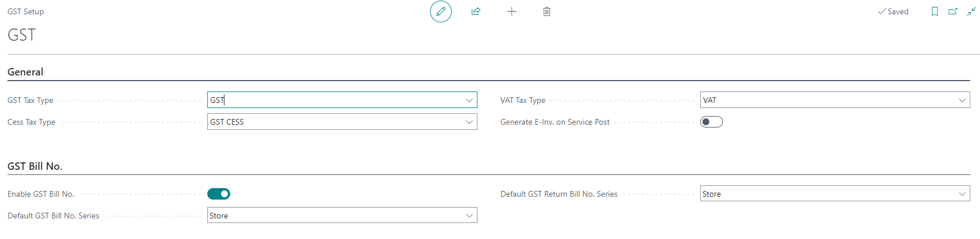Collapse the General section header
Image resolution: width=980 pixels, height=239 pixels.
pyautogui.click(x=25, y=72)
